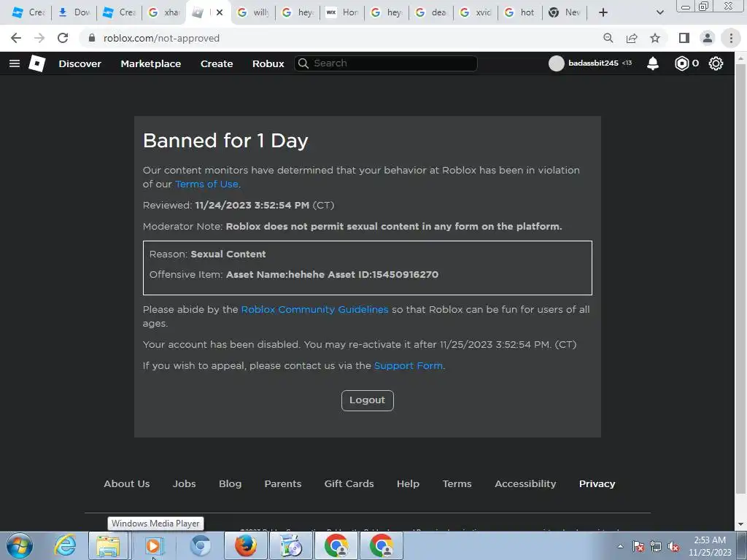Click the address bar URL
The width and height of the screenshot is (747, 560).
pyautogui.click(x=161, y=38)
